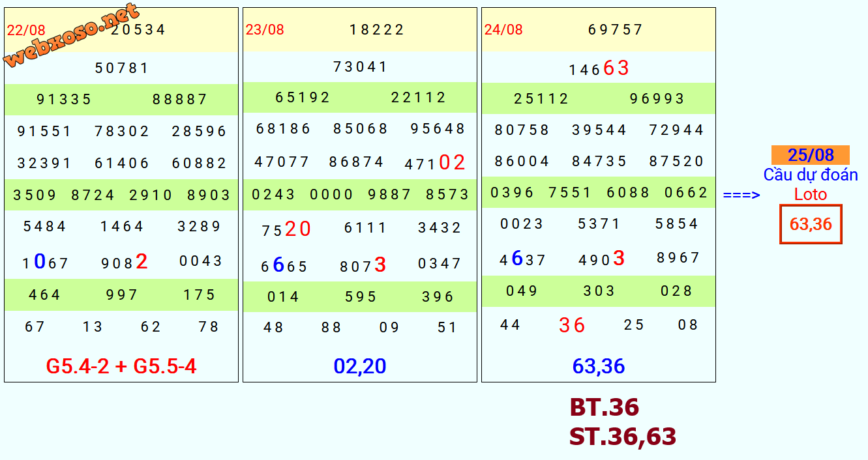
Task: Click the red 'G5.4-2 + G5.5-4' formula text
Action: coord(121,366)
